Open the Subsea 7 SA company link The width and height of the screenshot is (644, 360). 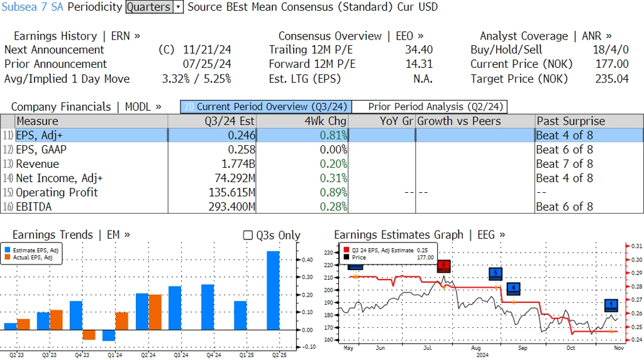pos(33,7)
